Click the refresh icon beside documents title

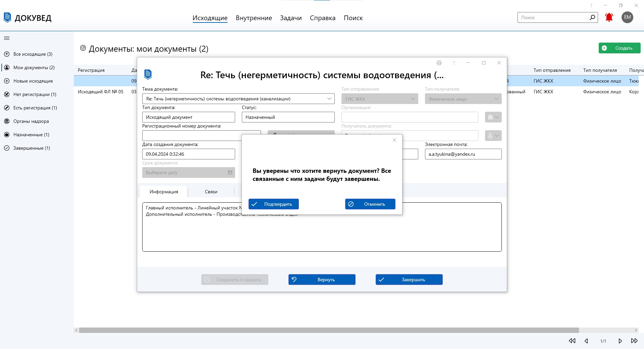pos(83,48)
